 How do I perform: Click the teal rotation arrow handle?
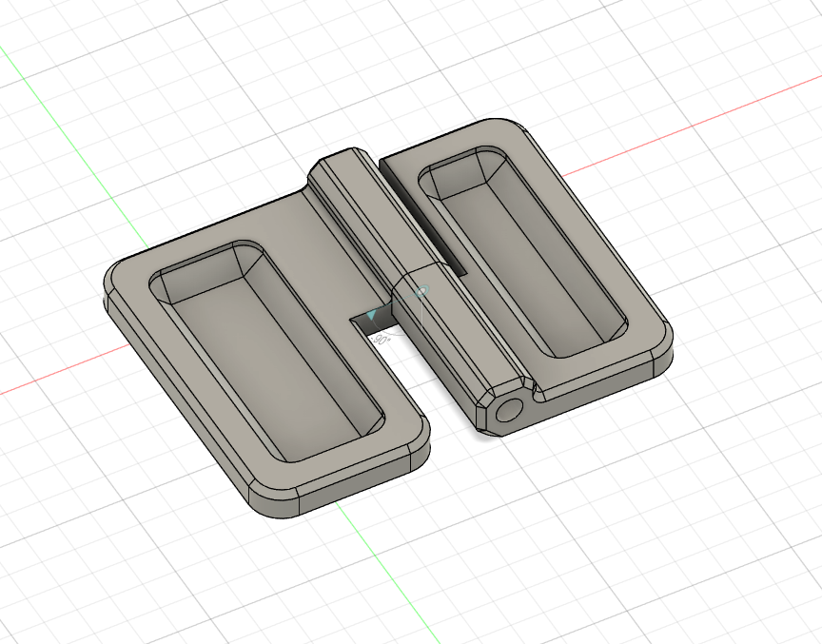[x=372, y=315]
